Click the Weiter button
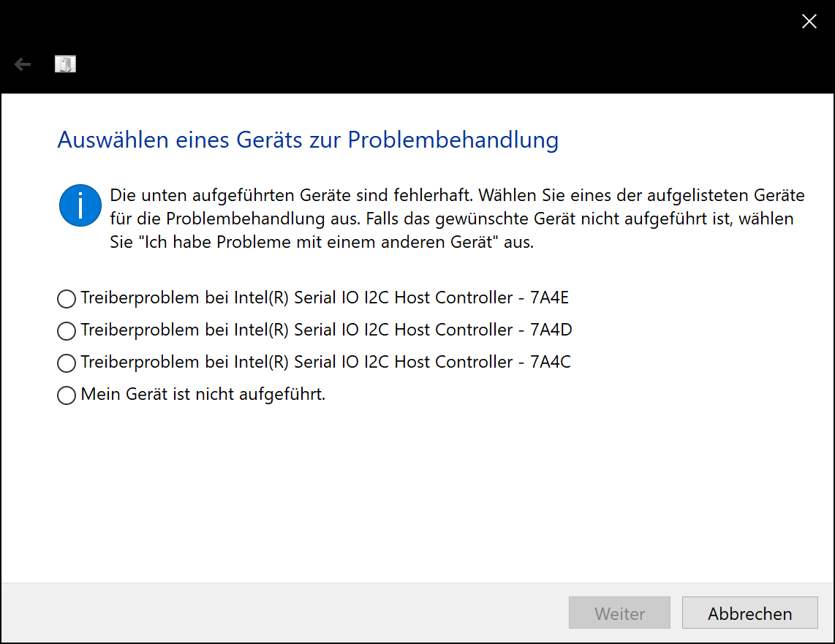The image size is (835, 644). [x=619, y=613]
